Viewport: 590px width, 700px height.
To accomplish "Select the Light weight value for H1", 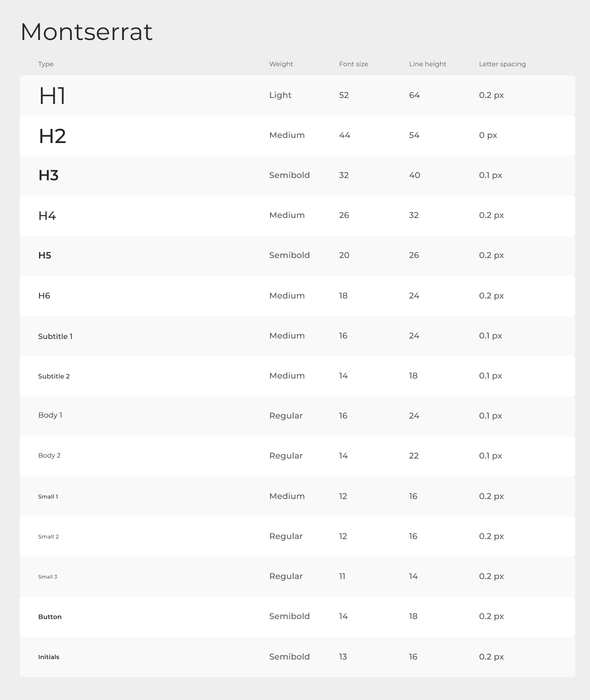I will point(280,95).
